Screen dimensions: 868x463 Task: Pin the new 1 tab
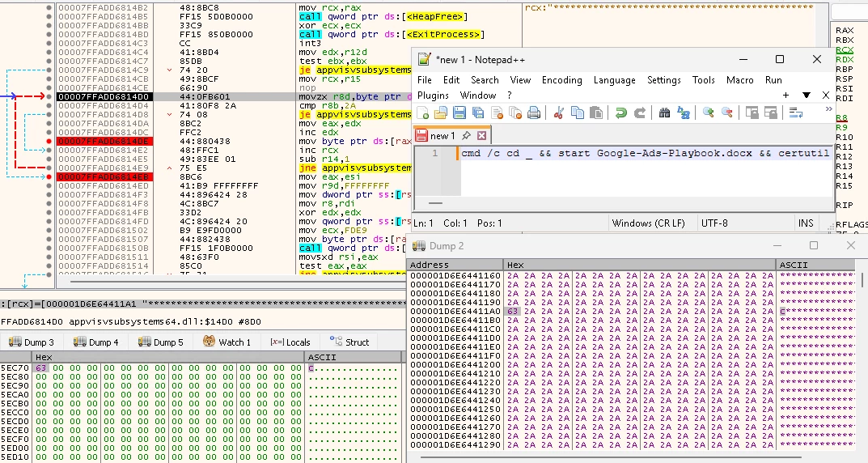point(466,136)
